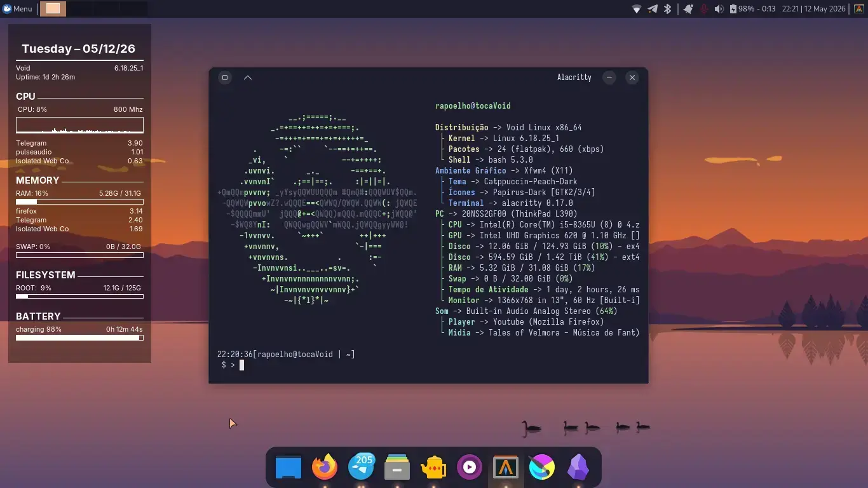Click the CPU usage graph in the widget
The image size is (868, 488).
(79, 125)
